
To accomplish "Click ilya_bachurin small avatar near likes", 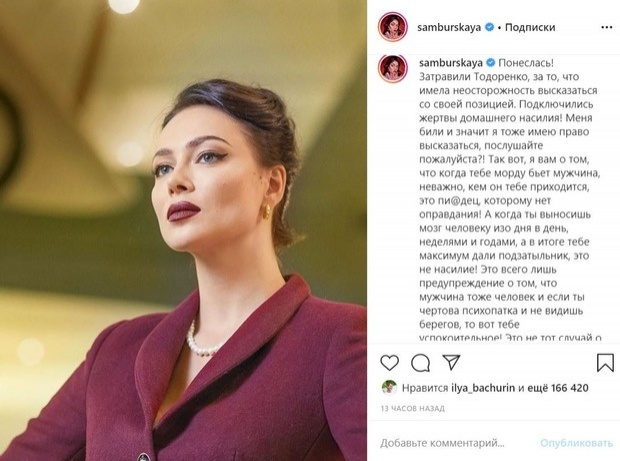I will [389, 387].
